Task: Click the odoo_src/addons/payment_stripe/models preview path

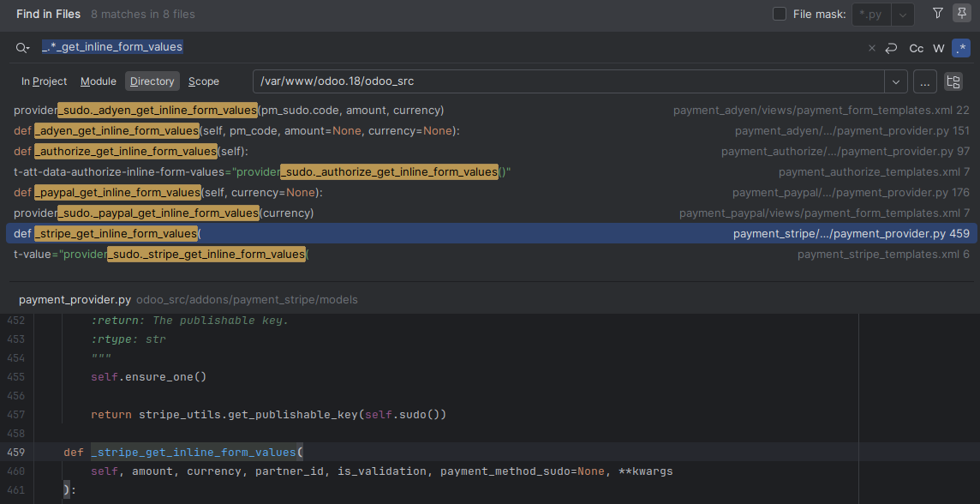Action: [247, 299]
